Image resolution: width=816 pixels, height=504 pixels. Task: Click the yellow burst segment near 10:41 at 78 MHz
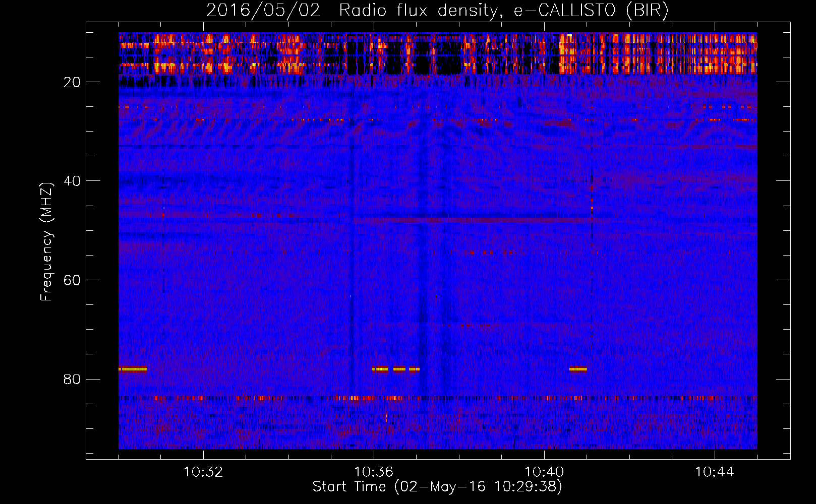pos(578,369)
